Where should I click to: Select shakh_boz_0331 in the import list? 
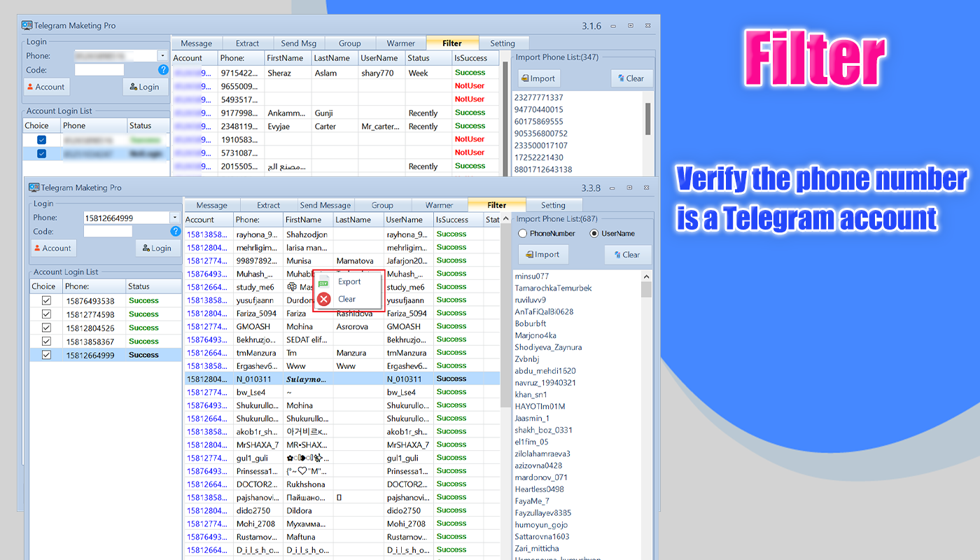(544, 430)
